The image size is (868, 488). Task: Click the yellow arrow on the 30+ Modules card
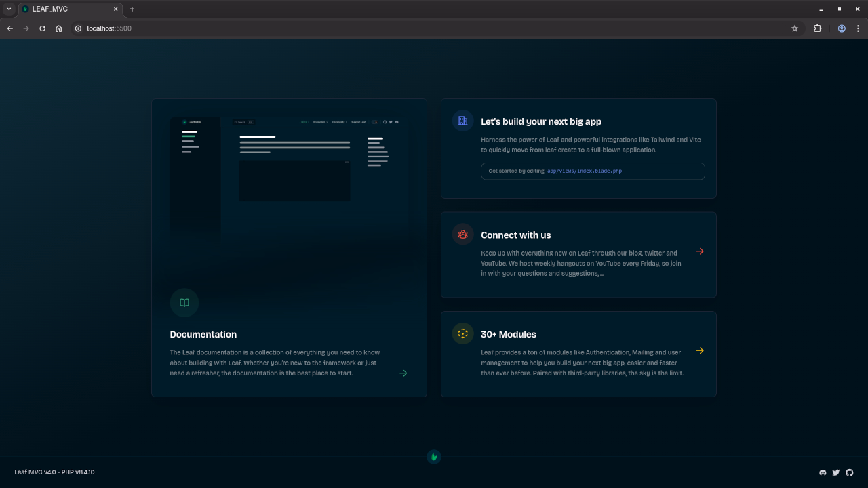click(700, 351)
